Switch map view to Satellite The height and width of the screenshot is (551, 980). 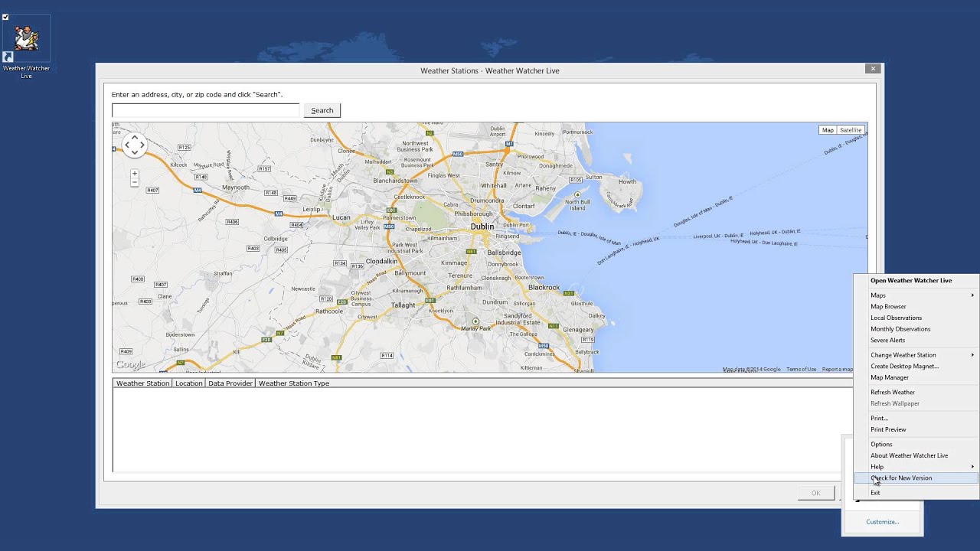(851, 130)
